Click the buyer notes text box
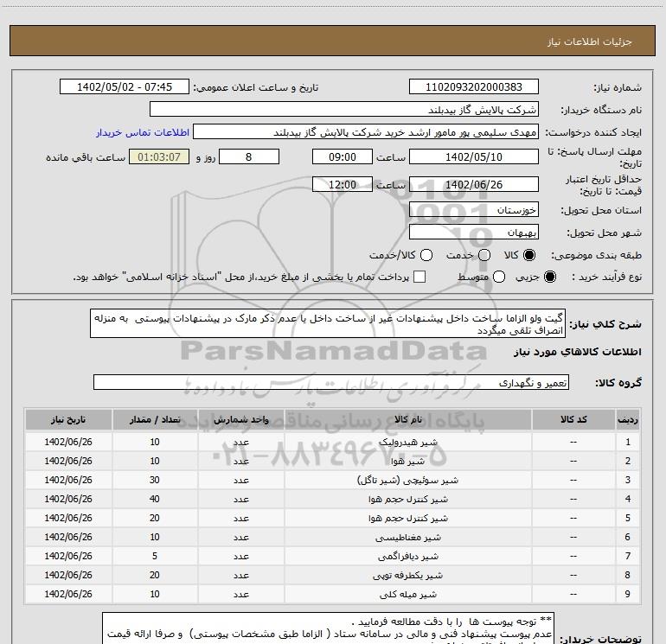The width and height of the screenshot is (666, 644). (x=328, y=628)
